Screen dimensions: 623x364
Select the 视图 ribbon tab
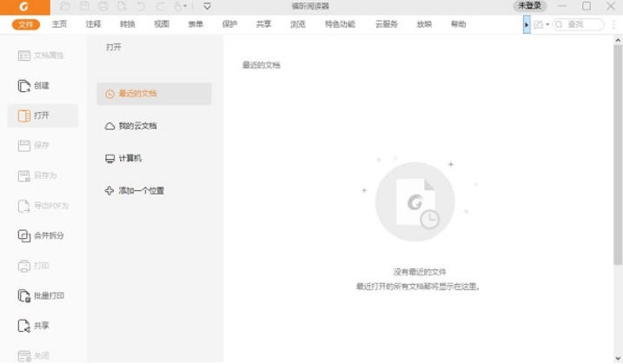(x=162, y=24)
